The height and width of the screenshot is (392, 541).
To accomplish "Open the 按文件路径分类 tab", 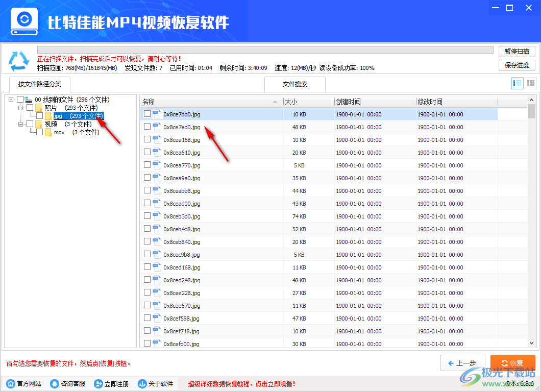I will pyautogui.click(x=40, y=84).
